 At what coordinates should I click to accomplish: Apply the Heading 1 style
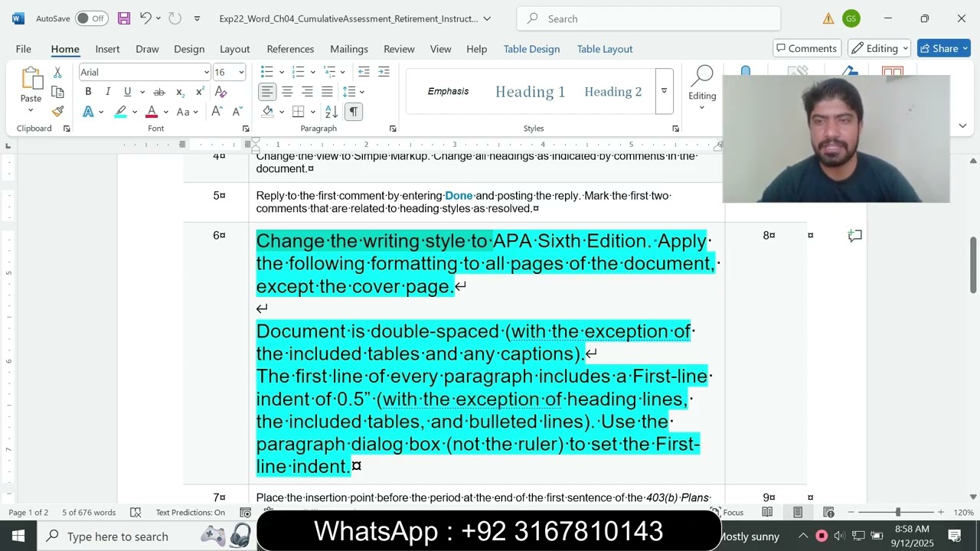click(530, 92)
